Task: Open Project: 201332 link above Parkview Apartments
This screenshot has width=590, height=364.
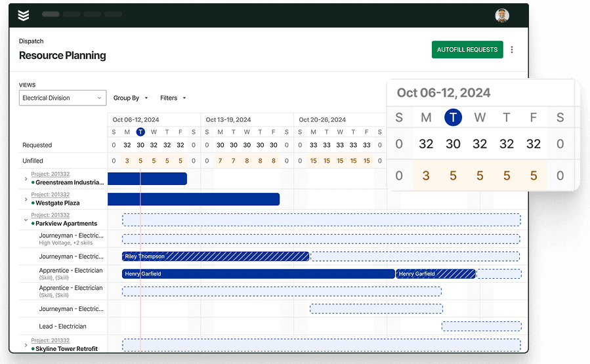Action: click(50, 215)
